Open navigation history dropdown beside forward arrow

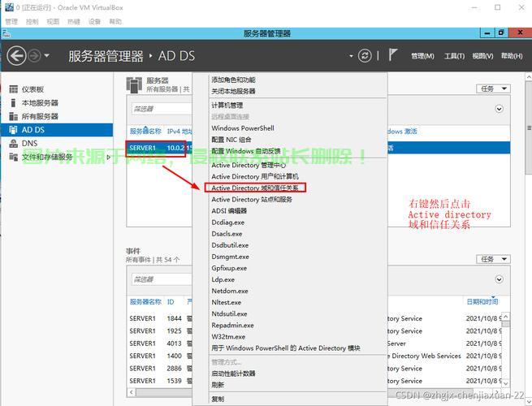[47, 55]
